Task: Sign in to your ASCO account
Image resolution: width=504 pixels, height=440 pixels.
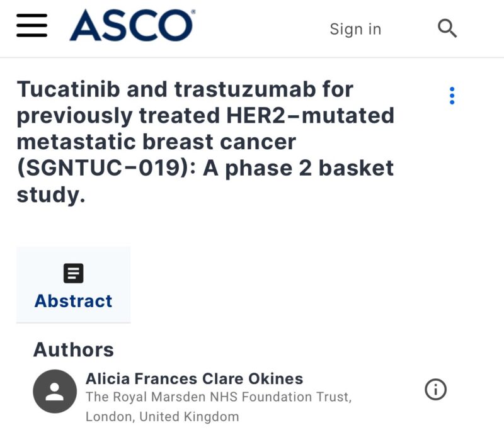Action: [355, 29]
